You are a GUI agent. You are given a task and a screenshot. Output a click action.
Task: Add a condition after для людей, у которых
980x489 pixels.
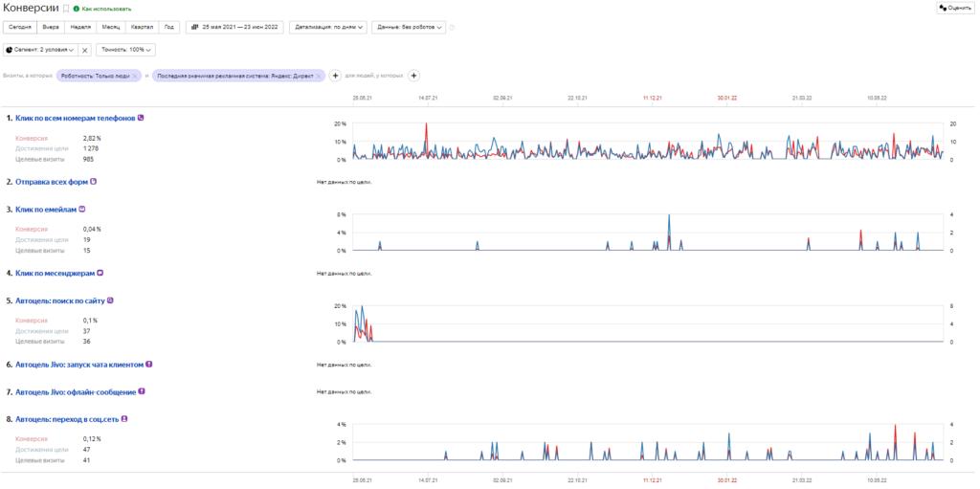point(413,76)
